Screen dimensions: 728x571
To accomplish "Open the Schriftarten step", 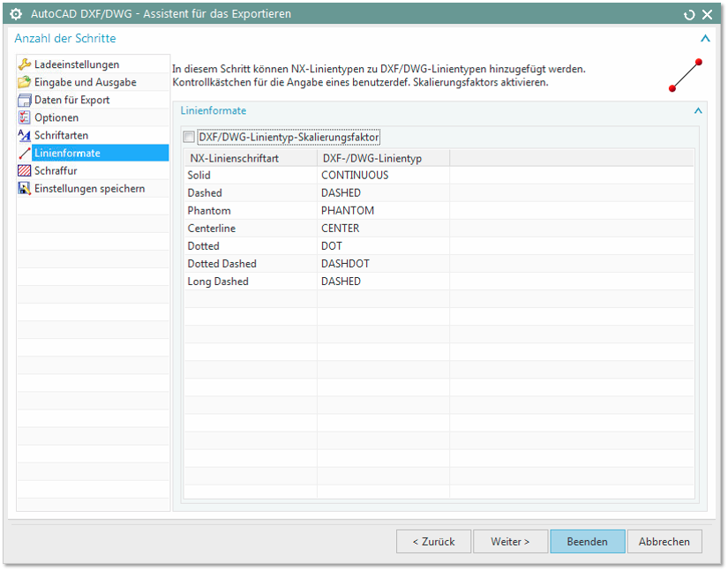I will point(61,135).
